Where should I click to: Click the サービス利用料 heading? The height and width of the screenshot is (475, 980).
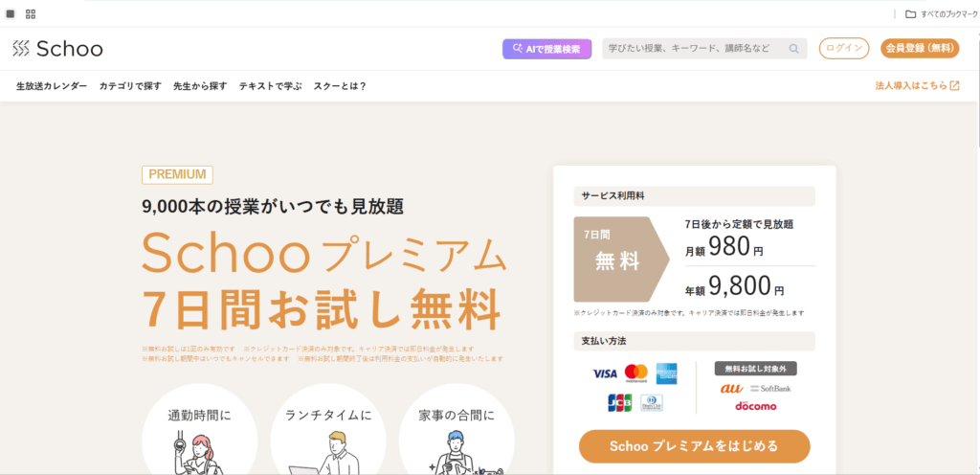click(x=695, y=195)
